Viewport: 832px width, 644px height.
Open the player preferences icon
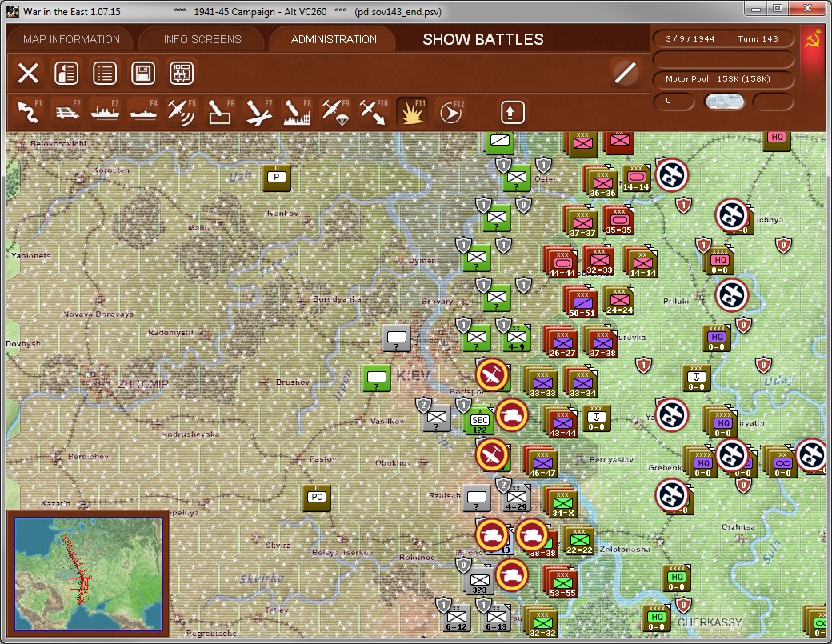coord(66,74)
